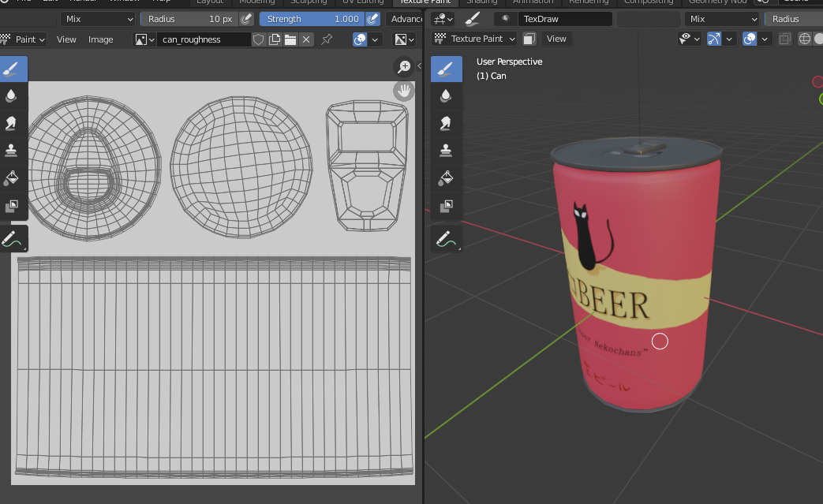Select the Clone stamp tool in image editor

coord(12,150)
